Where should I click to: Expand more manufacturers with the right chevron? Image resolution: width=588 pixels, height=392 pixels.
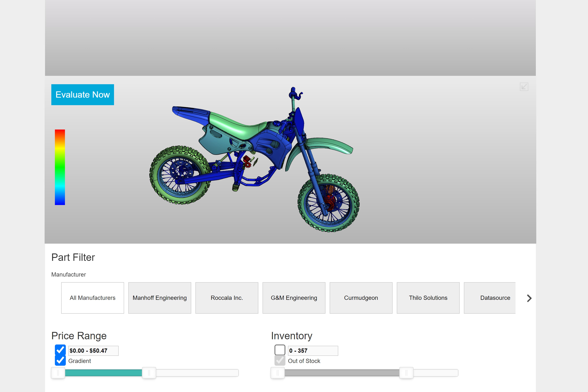pos(529,298)
